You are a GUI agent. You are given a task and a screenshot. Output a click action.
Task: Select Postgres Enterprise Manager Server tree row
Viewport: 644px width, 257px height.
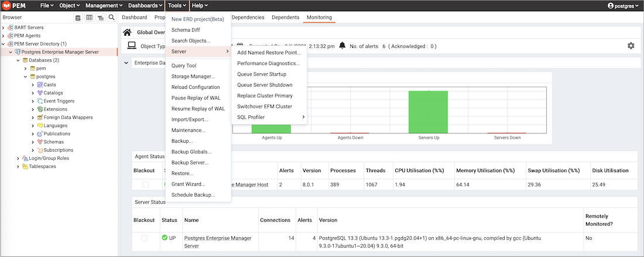(59, 52)
